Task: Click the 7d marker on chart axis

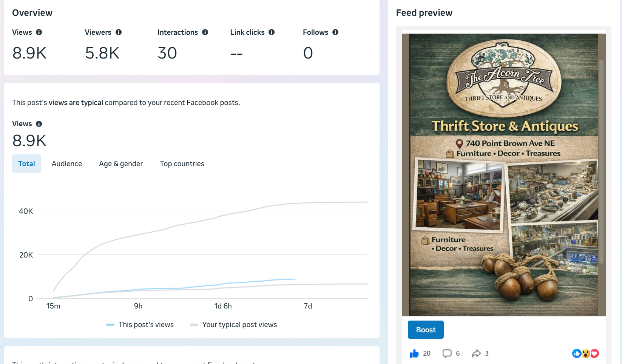Action: pos(308,306)
